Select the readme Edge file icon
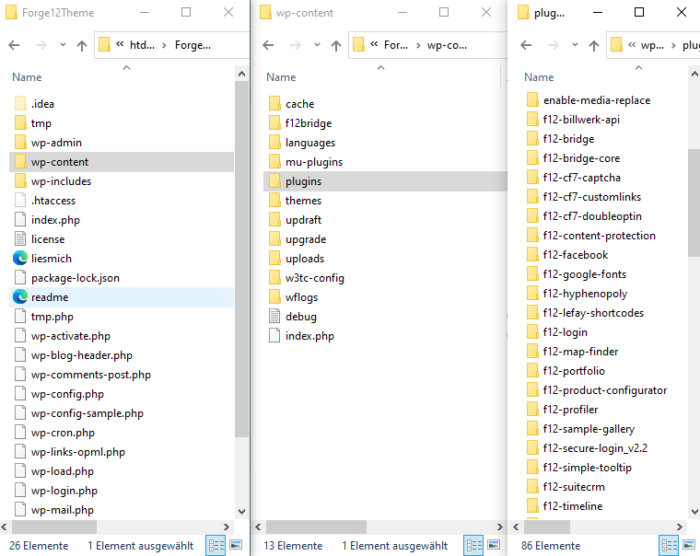 tap(20, 297)
